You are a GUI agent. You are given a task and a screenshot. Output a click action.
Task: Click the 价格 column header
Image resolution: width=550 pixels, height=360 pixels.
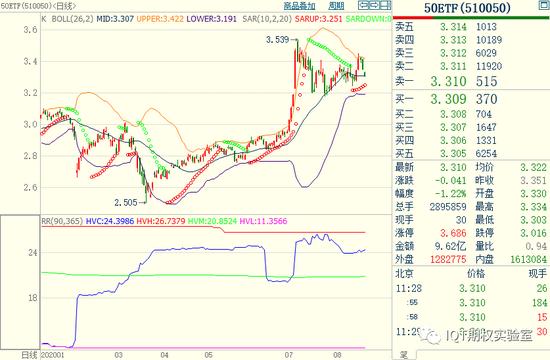pyautogui.click(x=476, y=273)
